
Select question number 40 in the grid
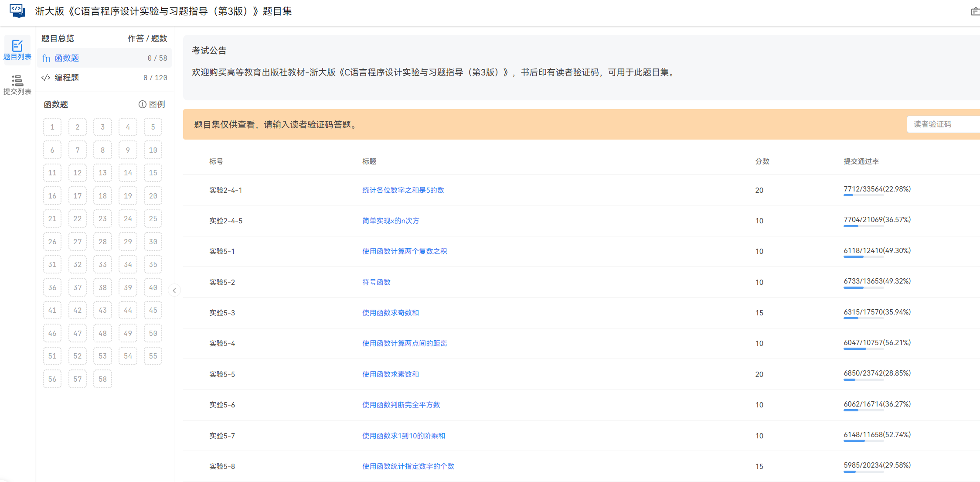click(x=153, y=287)
